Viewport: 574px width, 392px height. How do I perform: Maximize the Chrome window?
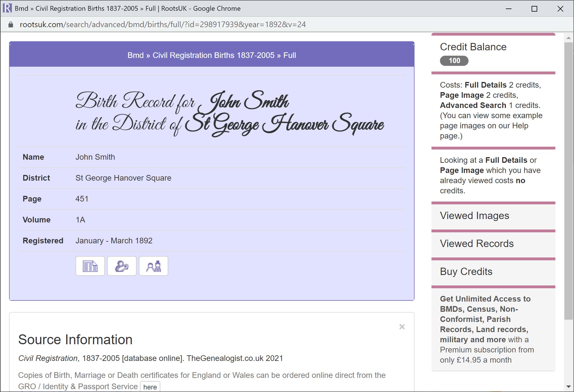(534, 9)
